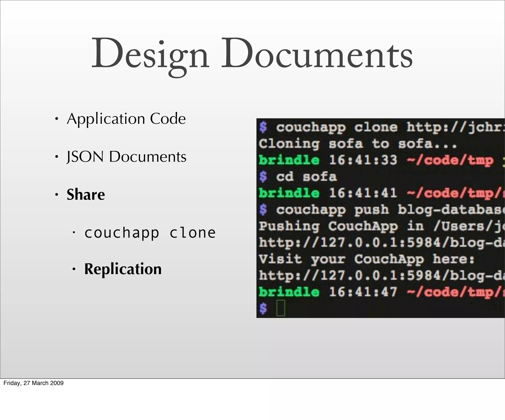Click the 'cd sofa' command line
Image resolution: width=505 pixels, height=420 pixels.
click(298, 177)
